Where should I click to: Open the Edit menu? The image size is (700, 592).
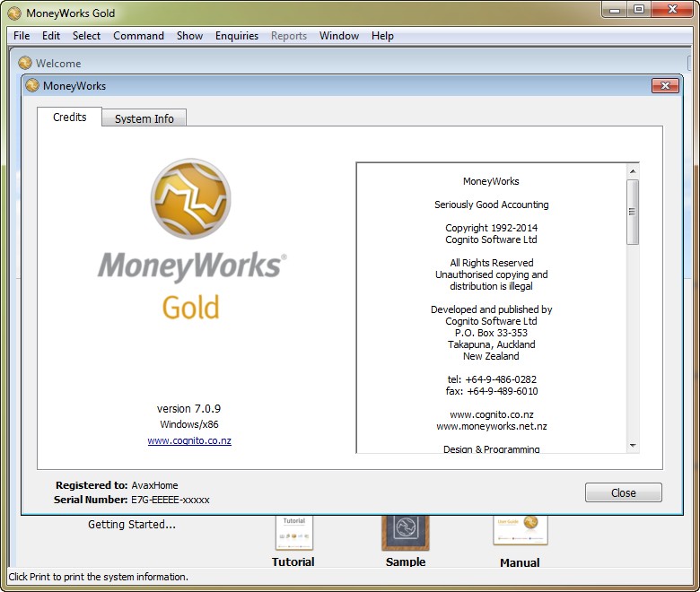[x=51, y=36]
